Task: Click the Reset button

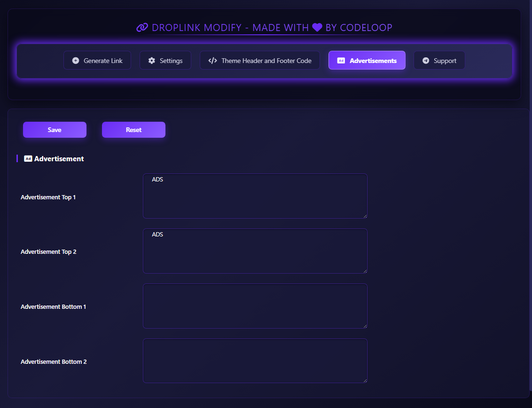Action: point(133,130)
